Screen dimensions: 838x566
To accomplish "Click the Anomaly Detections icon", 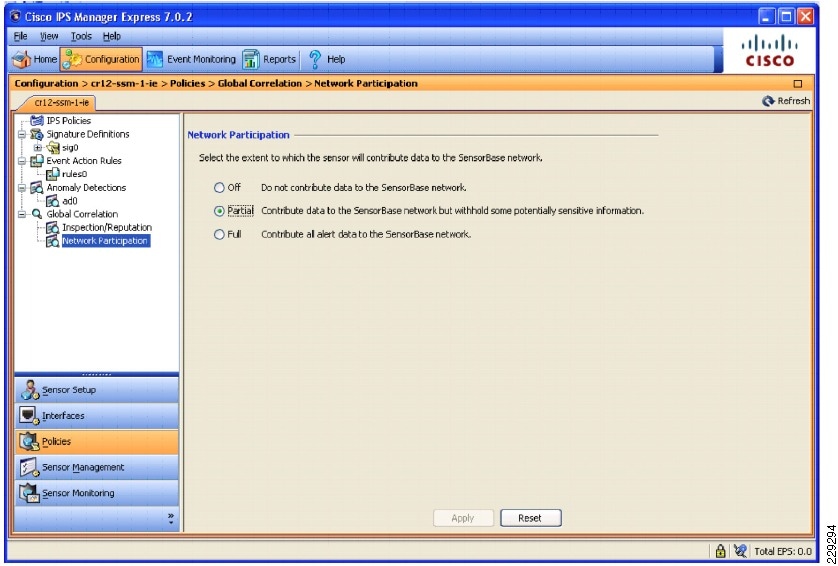I will tap(37, 188).
